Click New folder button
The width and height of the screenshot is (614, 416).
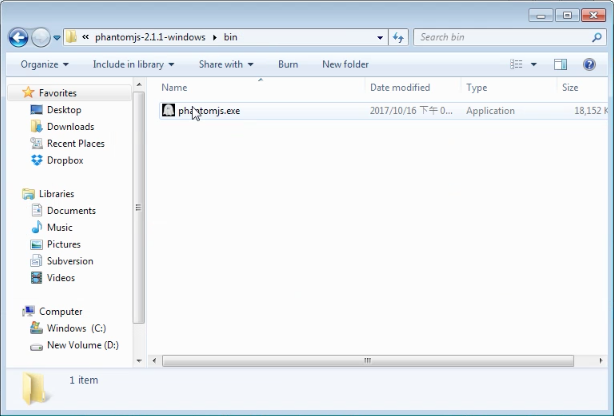tap(345, 64)
